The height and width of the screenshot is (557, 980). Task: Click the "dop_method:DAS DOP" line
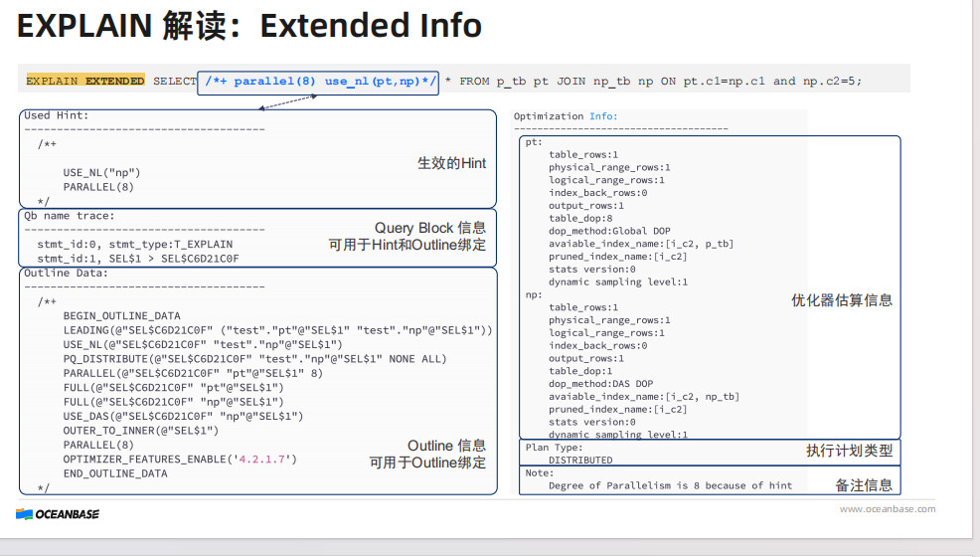pos(600,383)
